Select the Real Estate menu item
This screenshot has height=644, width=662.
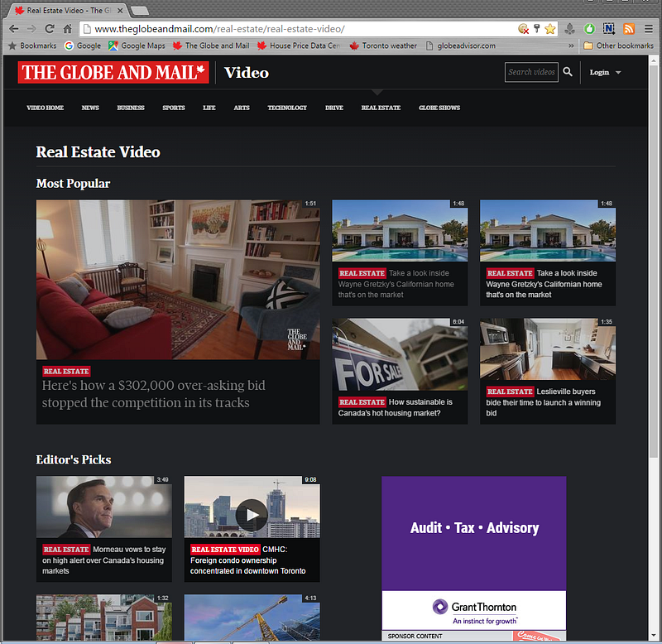tap(381, 108)
